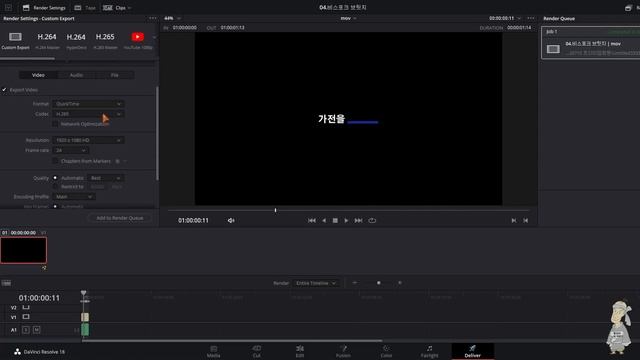
Task: Zoom out timeline with minus icon
Action: point(354,283)
